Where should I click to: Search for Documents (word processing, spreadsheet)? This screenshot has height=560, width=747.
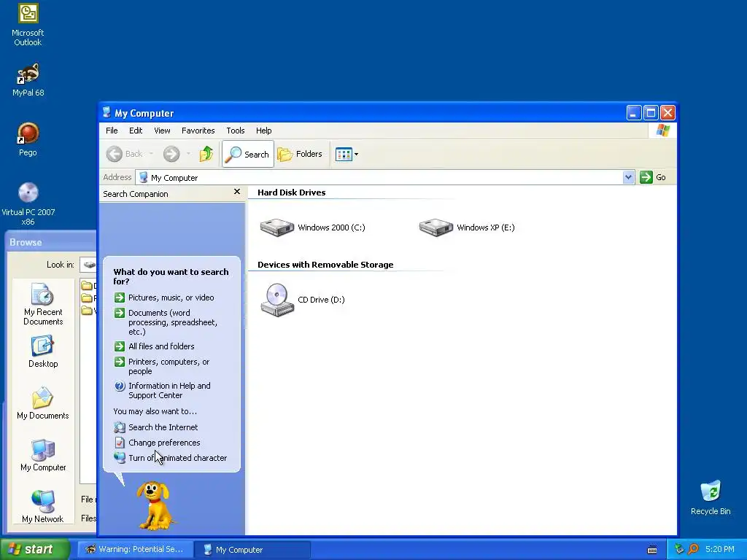[x=167, y=322]
